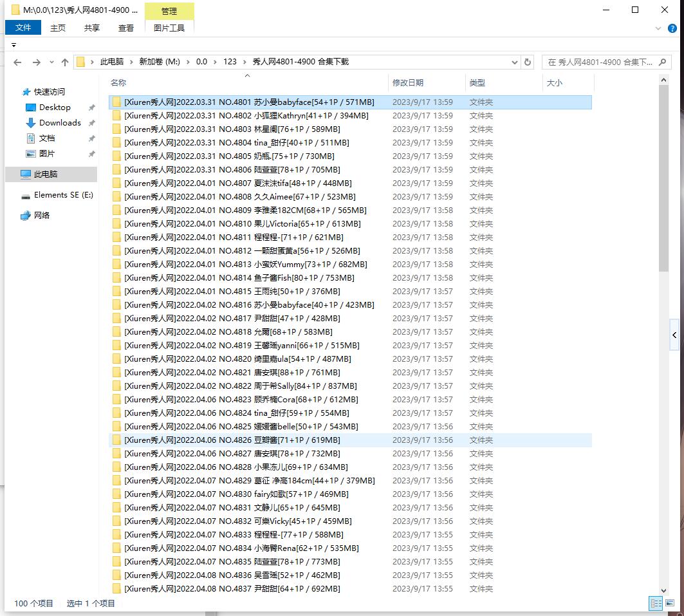This screenshot has width=684, height=616.
Task: Click the folder icon of NO.4802 row
Action: [x=116, y=116]
